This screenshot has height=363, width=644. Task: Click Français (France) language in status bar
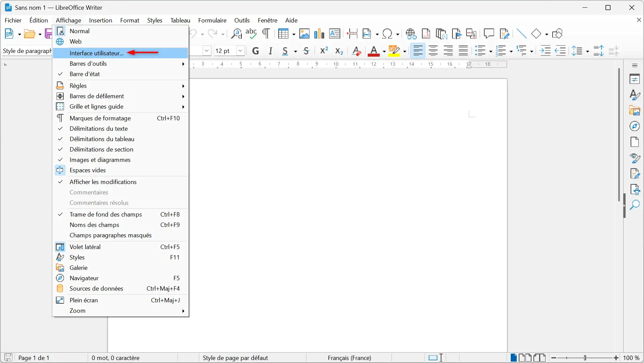pyautogui.click(x=350, y=358)
